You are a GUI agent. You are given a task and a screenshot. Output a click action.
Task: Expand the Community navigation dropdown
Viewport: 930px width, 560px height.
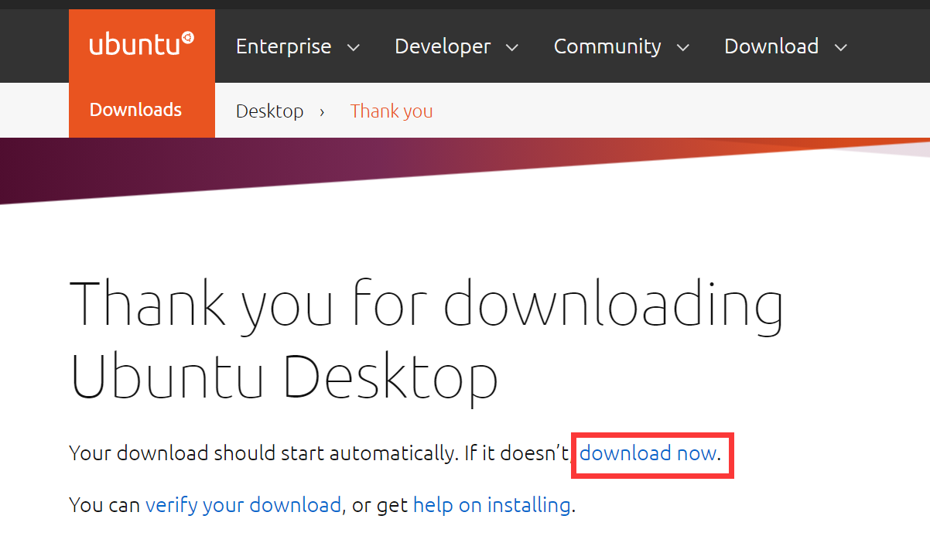621,46
